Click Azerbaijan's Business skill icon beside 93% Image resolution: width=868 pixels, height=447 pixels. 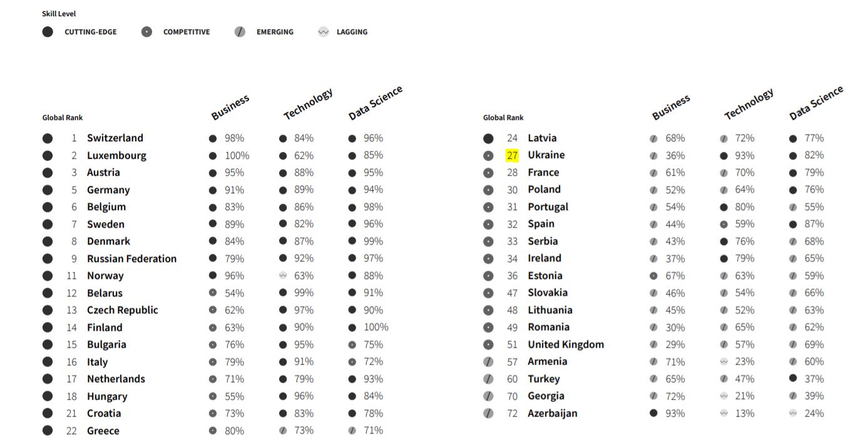(x=653, y=413)
